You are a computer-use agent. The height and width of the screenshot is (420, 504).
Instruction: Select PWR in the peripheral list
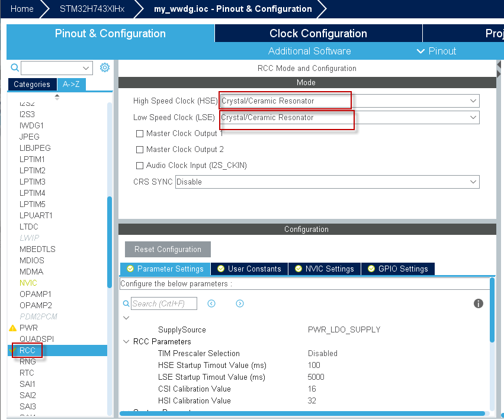pyautogui.click(x=28, y=328)
